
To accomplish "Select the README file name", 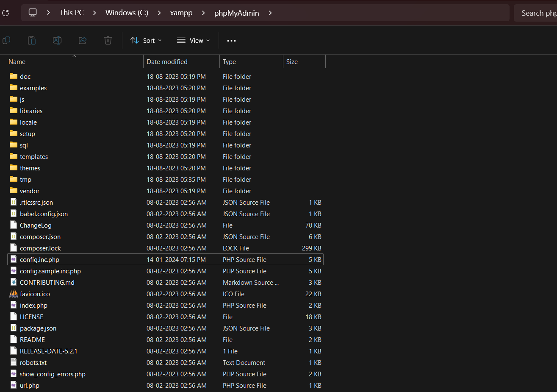I will tap(32, 339).
